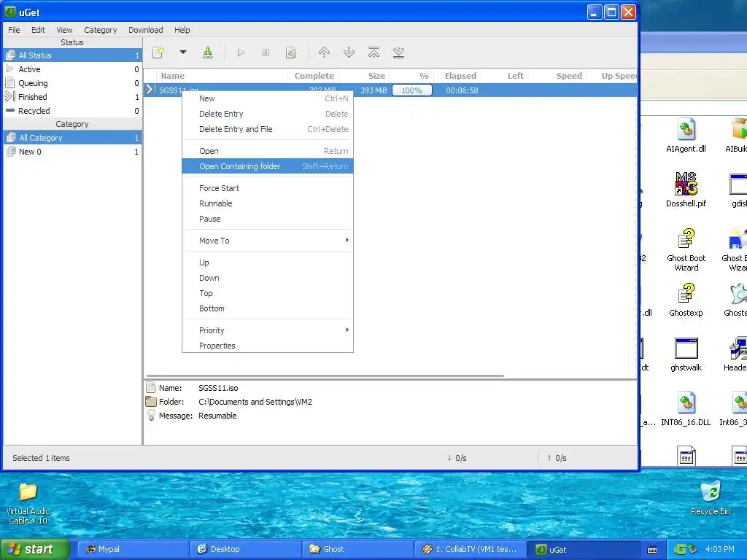Click the Resumable message text
The image size is (747, 560).
(x=217, y=416)
